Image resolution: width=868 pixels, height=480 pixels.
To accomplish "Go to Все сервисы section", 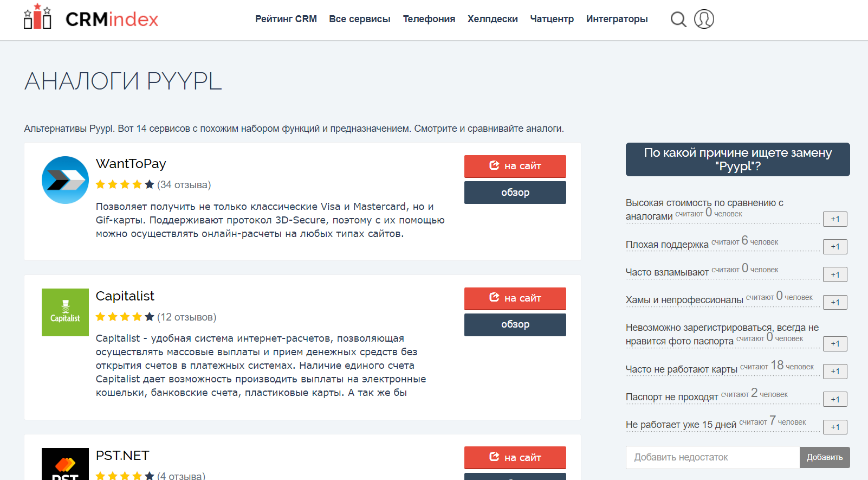I will coord(360,19).
